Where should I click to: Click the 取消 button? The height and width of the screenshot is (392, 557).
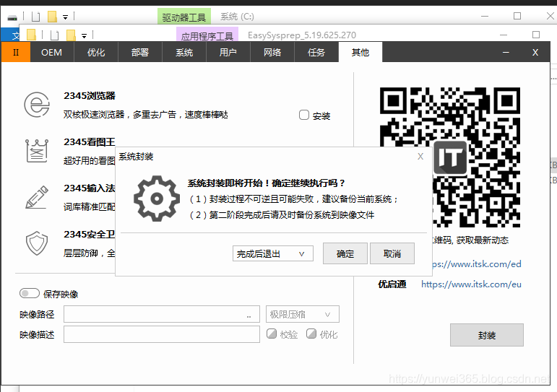(x=392, y=253)
